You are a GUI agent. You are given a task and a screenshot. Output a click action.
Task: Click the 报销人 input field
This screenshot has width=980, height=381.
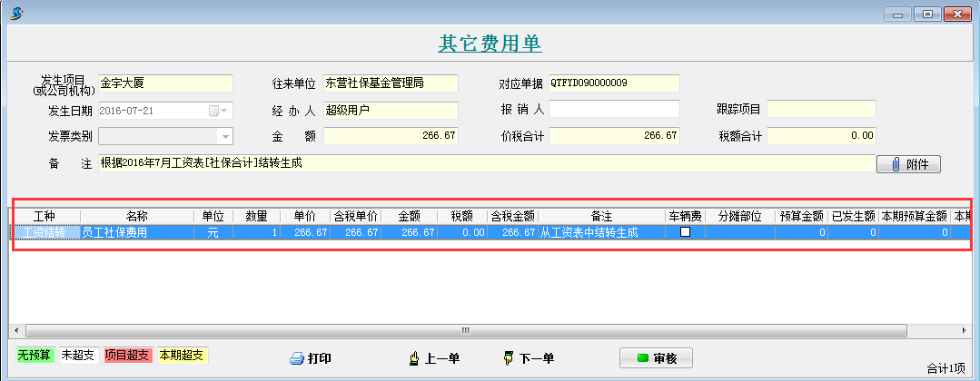[614, 110]
